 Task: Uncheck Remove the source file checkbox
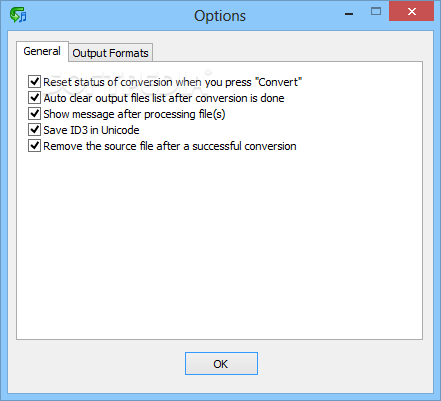point(35,146)
